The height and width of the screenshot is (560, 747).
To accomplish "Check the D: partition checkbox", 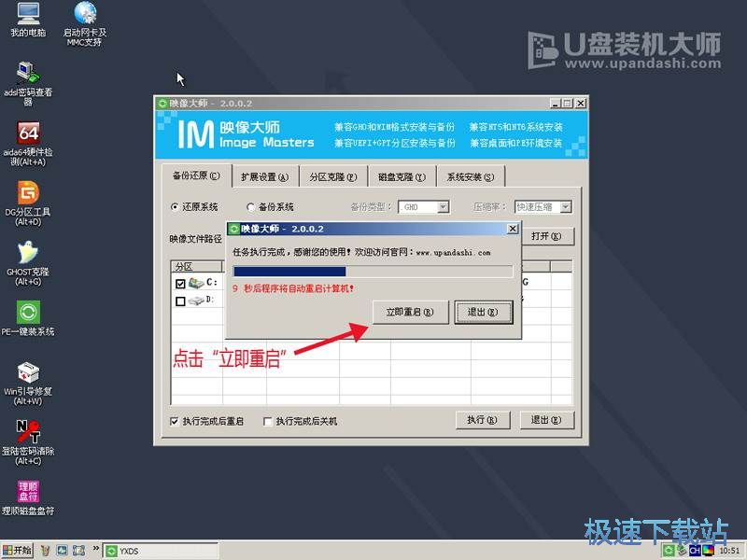I will 180,301.
